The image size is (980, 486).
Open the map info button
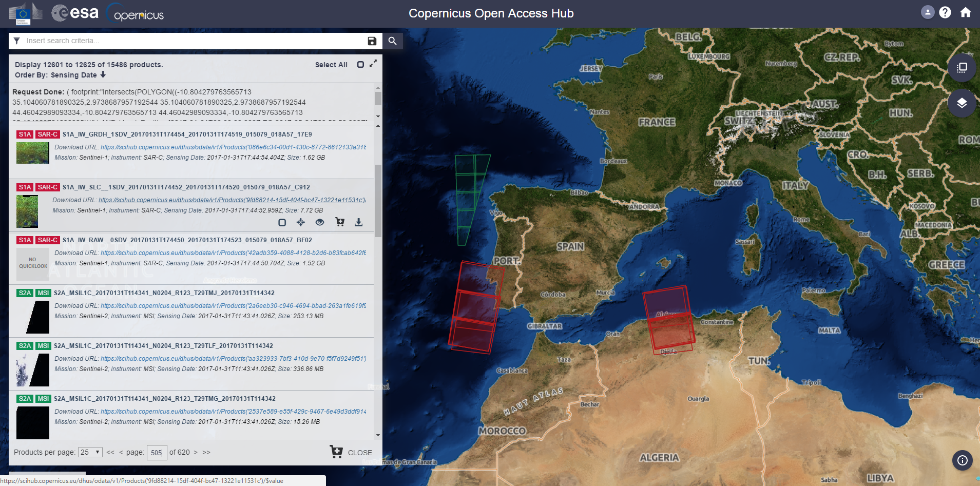coord(963,460)
